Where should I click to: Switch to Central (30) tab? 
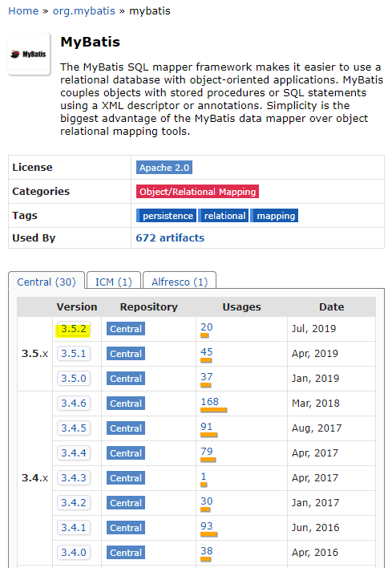[46, 282]
